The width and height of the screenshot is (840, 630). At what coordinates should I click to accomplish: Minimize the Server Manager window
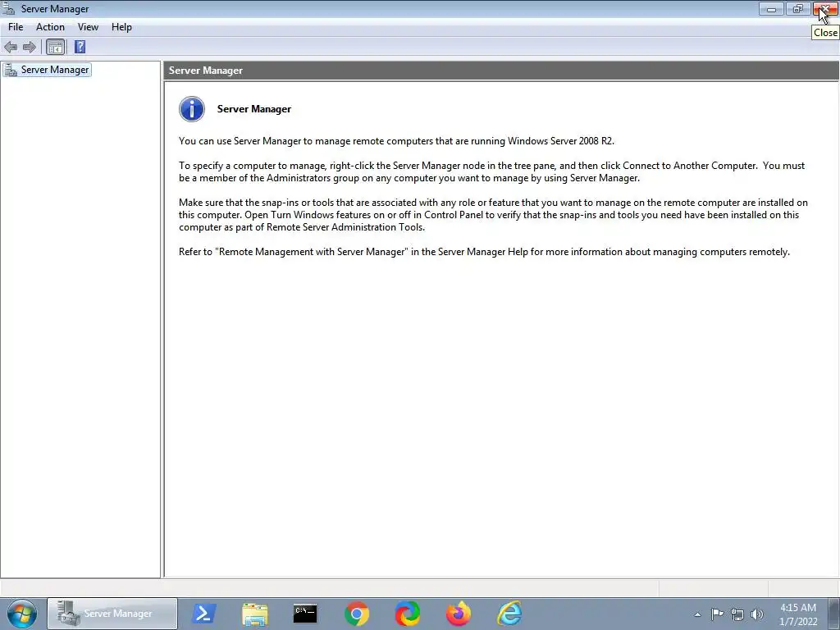[x=771, y=8]
